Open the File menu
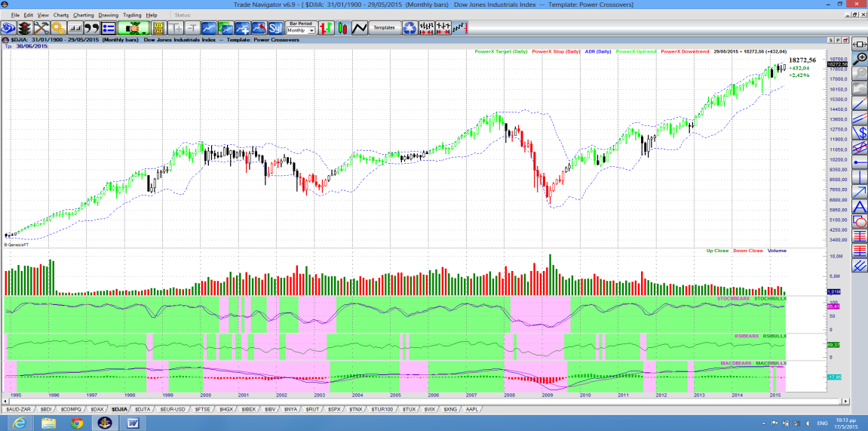Screen dimensions: 868x431 click(15, 15)
